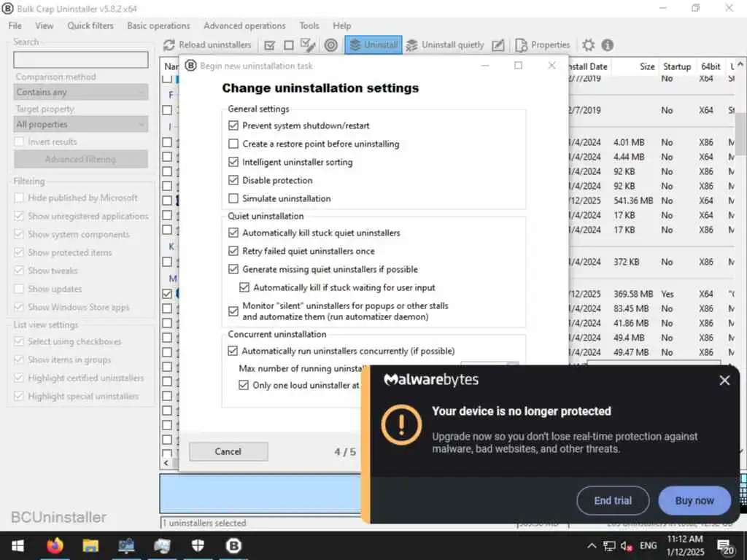Close the Malwarebytes notification with X
Screen dimensions: 747x560
click(x=724, y=380)
